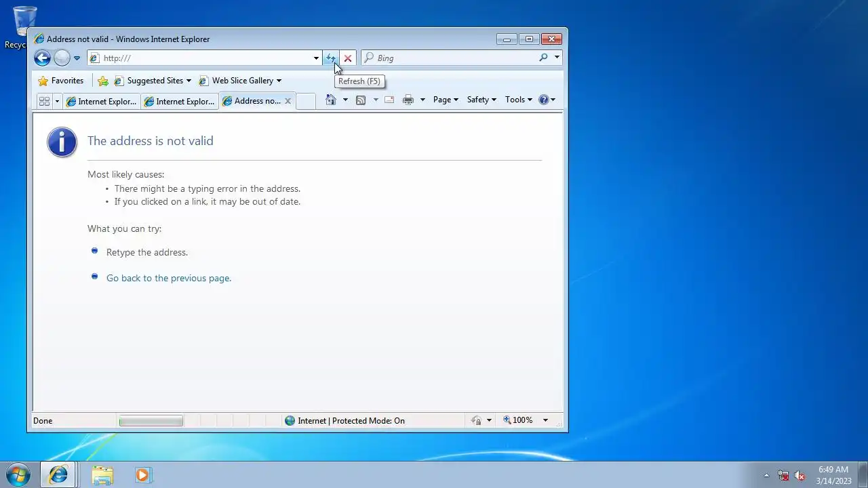
Task: Click the privacy lock icon in status bar
Action: click(x=476, y=421)
